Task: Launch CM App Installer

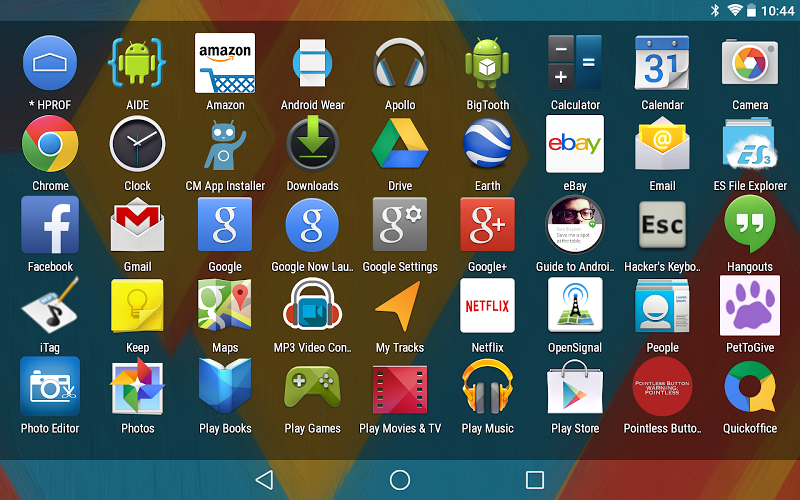Action: (x=225, y=145)
